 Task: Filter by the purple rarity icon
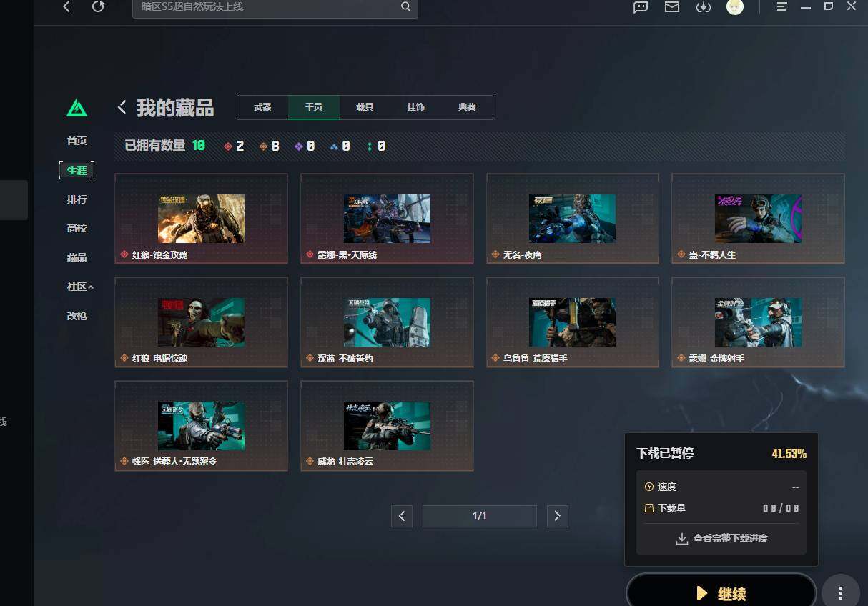[x=299, y=146]
